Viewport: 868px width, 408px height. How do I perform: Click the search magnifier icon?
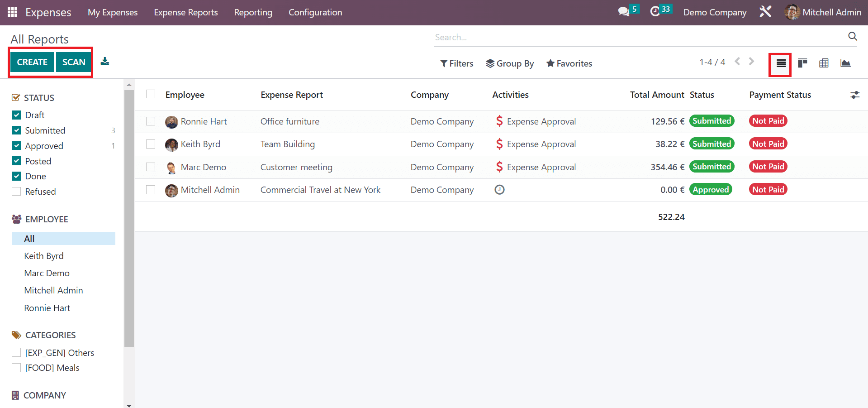tap(852, 37)
